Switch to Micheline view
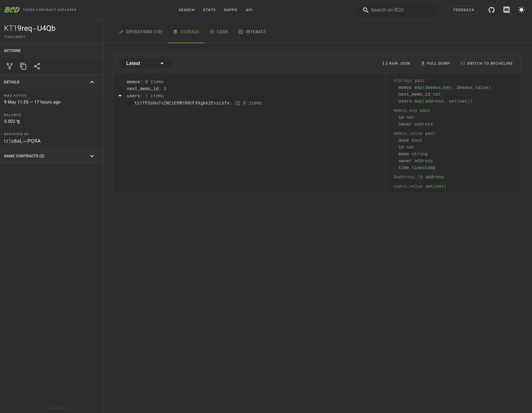 pos(487,63)
